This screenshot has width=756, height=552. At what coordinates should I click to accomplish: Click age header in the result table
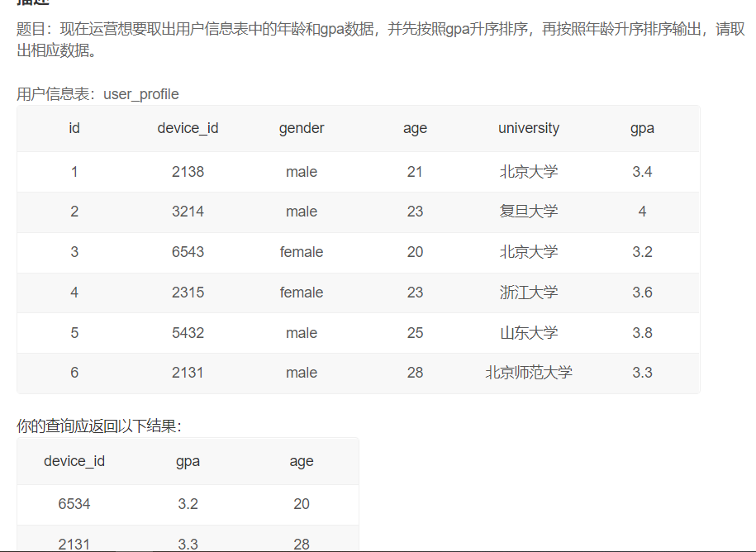(302, 461)
